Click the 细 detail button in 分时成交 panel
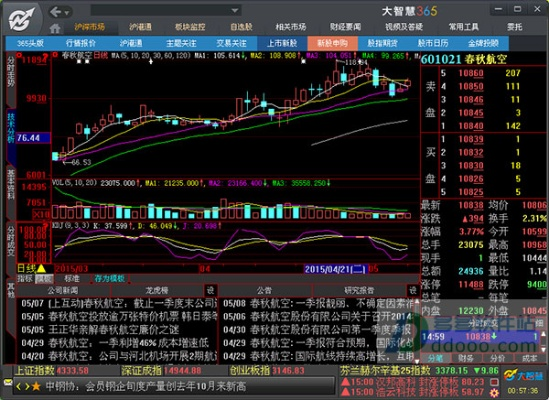 tap(541, 323)
